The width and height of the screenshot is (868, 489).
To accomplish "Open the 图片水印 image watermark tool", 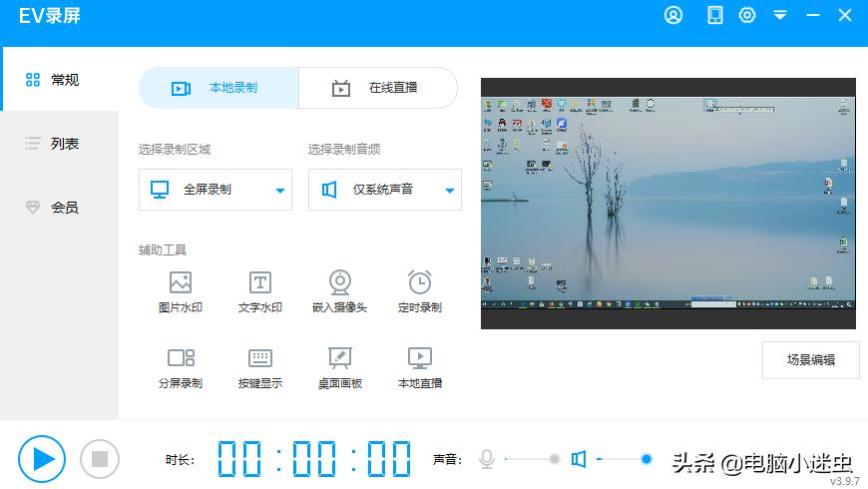I will pos(181,291).
